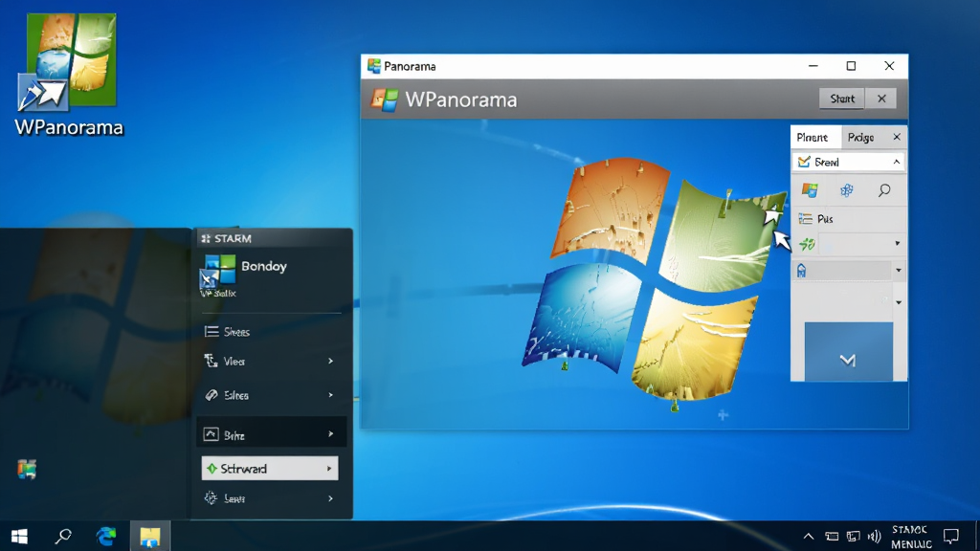Image resolution: width=980 pixels, height=551 pixels.
Task: Click the green leaf icon in side panel
Action: pos(807,244)
